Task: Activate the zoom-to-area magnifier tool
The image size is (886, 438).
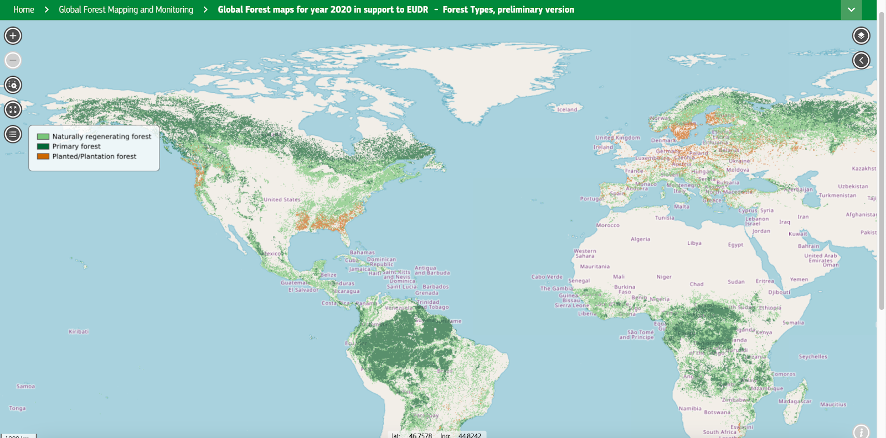Action: click(13, 85)
